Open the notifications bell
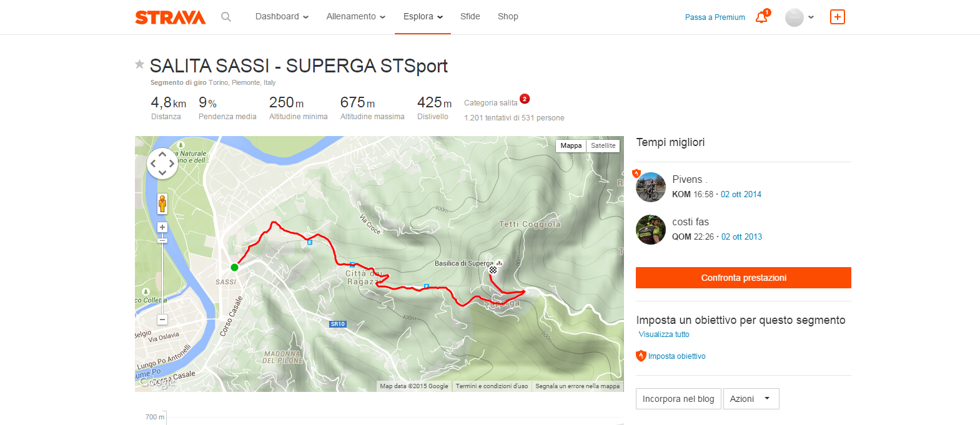This screenshot has width=980, height=425. (761, 17)
